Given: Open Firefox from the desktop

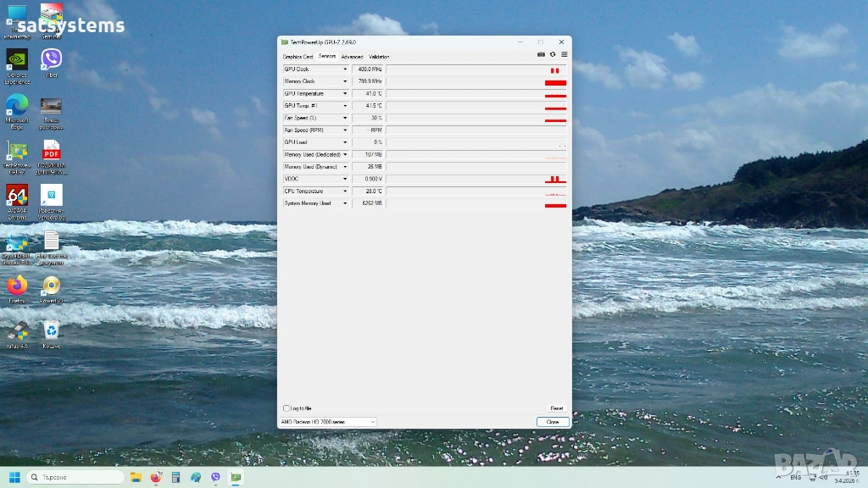Looking at the screenshot, I should (x=17, y=286).
